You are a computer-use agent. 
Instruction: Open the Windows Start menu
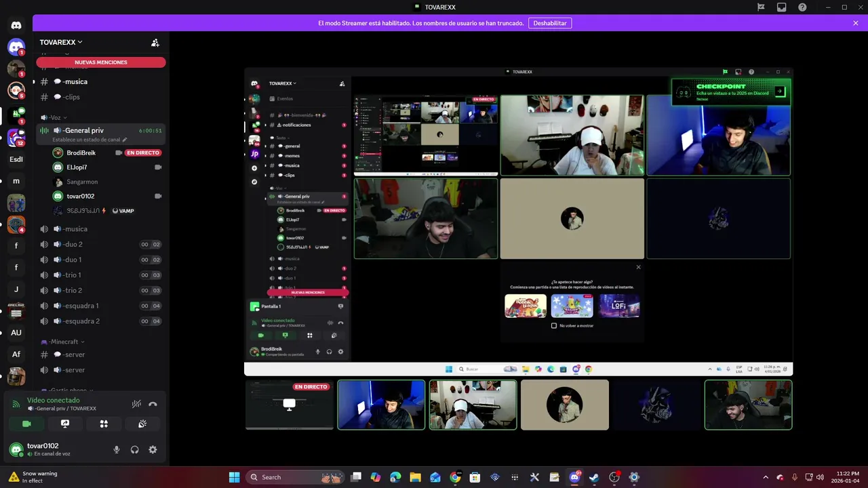[234, 477]
